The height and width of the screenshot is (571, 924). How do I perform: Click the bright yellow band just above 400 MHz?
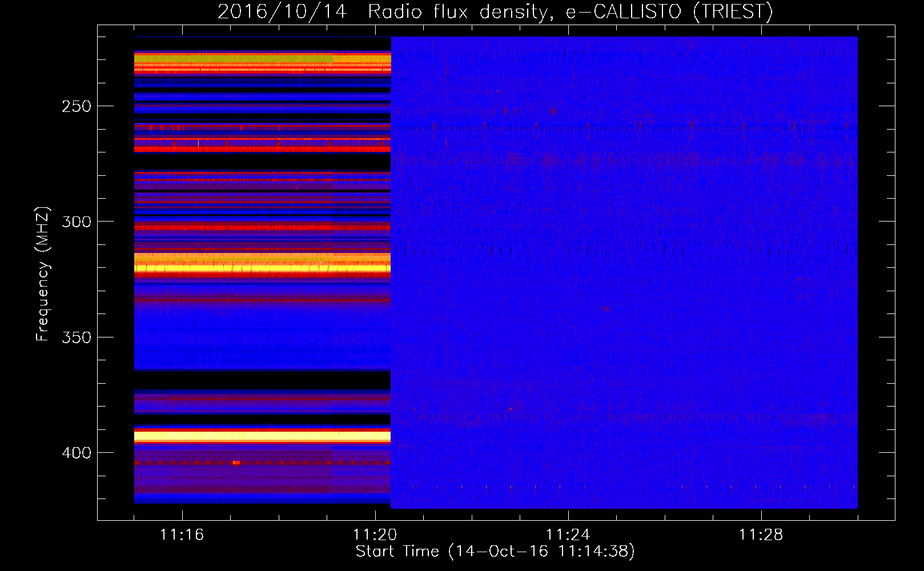(x=262, y=437)
